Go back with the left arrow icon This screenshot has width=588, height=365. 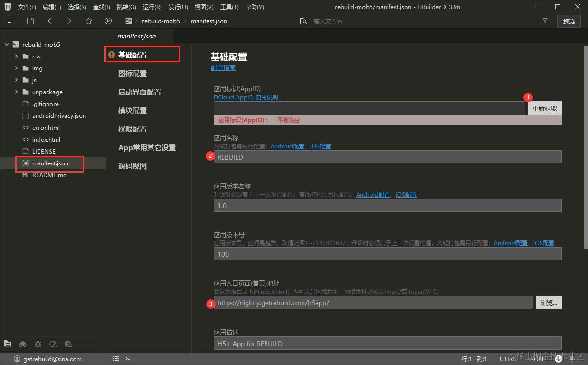pos(50,21)
